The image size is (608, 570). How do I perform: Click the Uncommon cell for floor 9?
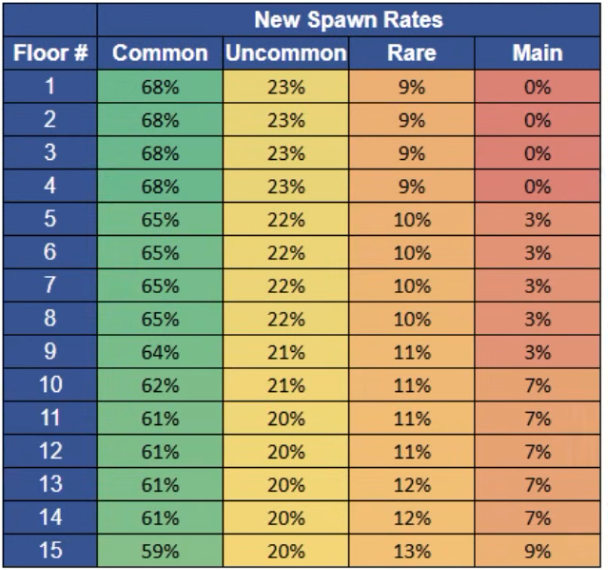pyautogui.click(x=286, y=352)
